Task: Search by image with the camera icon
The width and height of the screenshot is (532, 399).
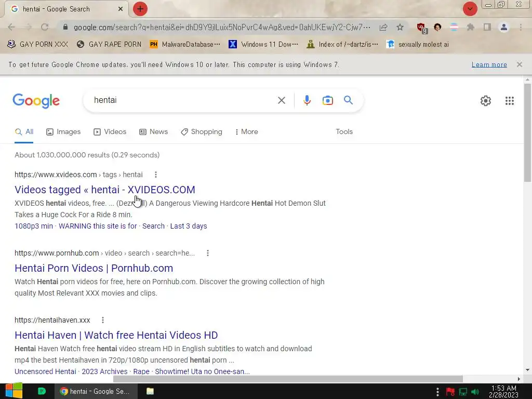Action: 327,100
